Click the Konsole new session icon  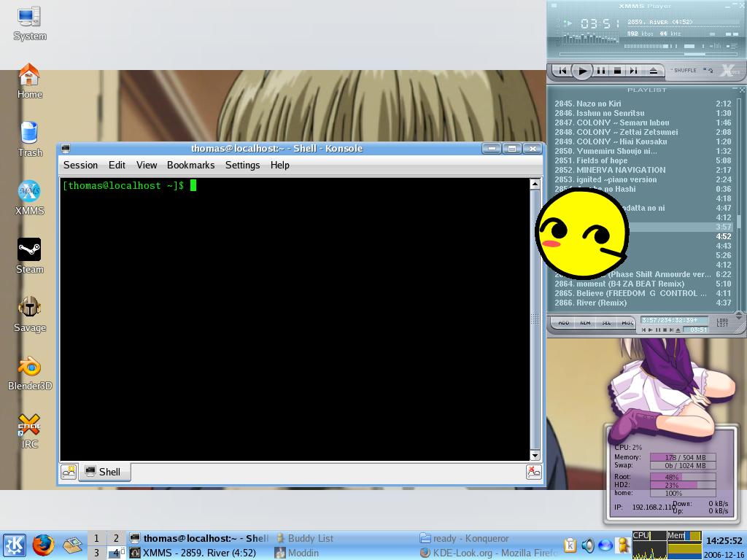coord(69,472)
